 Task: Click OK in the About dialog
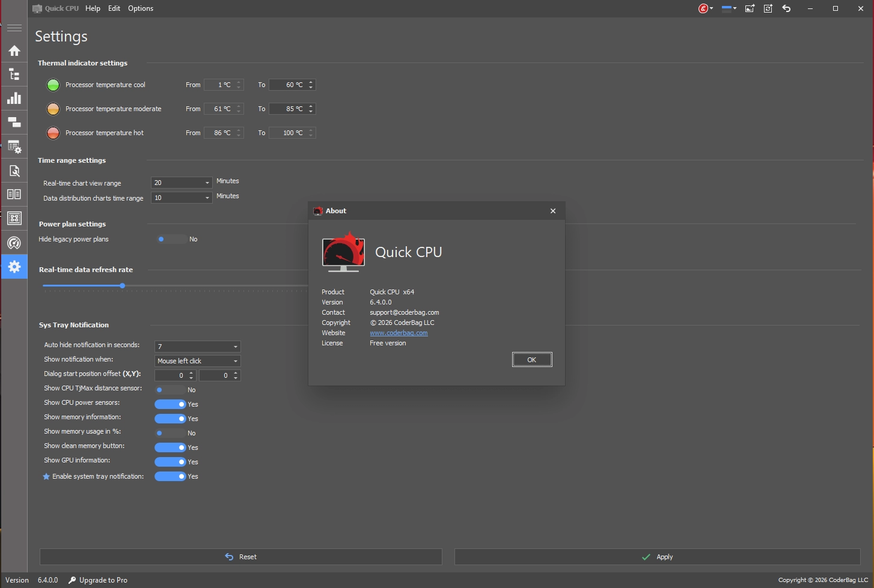coord(531,360)
